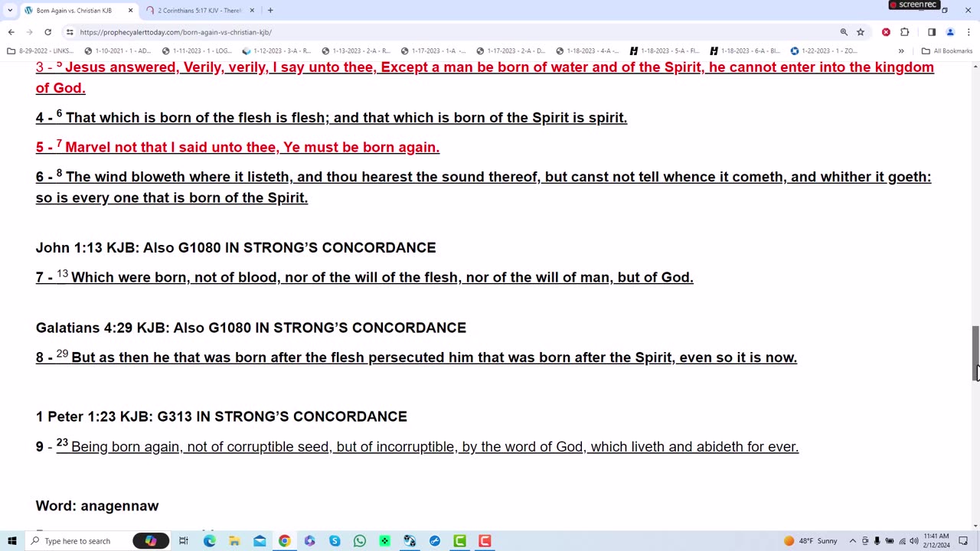
Task: Switch to 2 Corinthians 5:17 KJV tab
Action: click(x=199, y=11)
